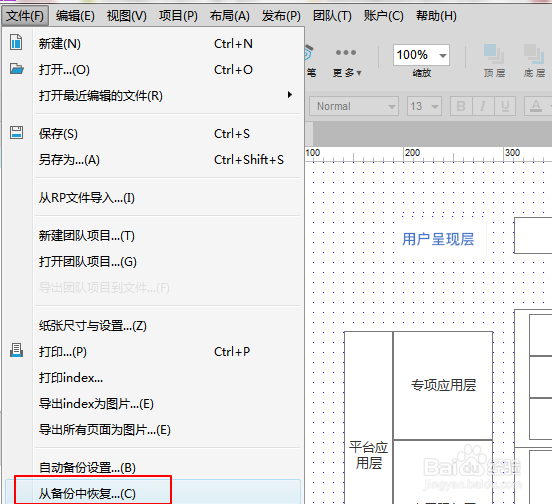Toggle Underline formatting button

(x=505, y=106)
